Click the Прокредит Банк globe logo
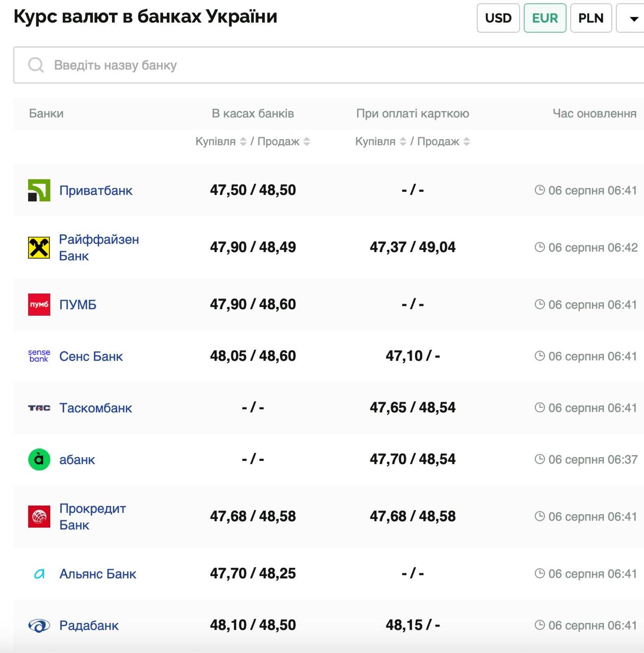Image resolution: width=644 pixels, height=653 pixels. pyautogui.click(x=38, y=516)
